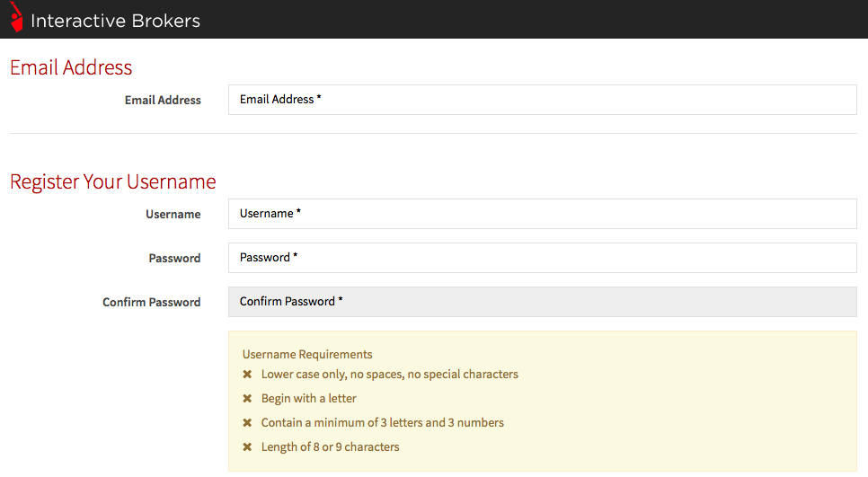Click X icon beside Length of 8 or 9

pos(247,447)
